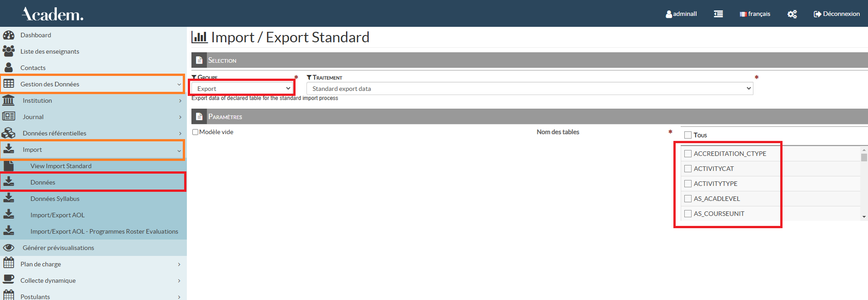Click the Dashboard palette icon
The height and width of the screenshot is (300, 868).
click(9, 35)
